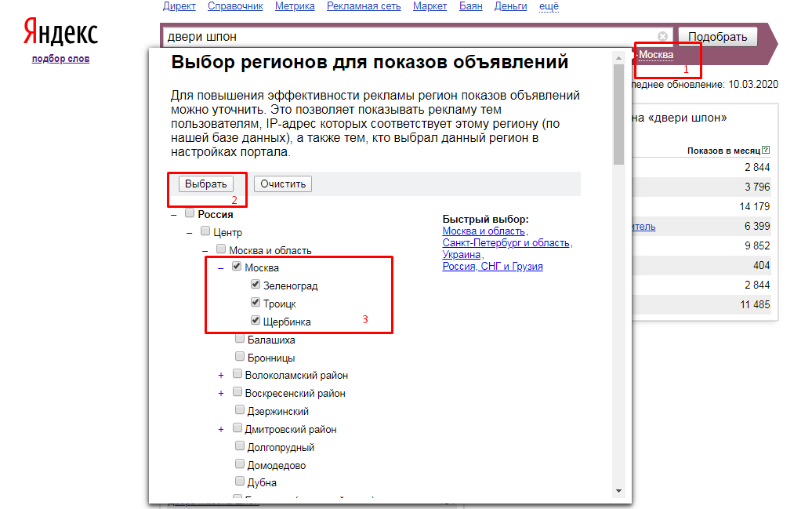Open the Маркет menu link
This screenshot has height=509, width=812.
tap(430, 6)
